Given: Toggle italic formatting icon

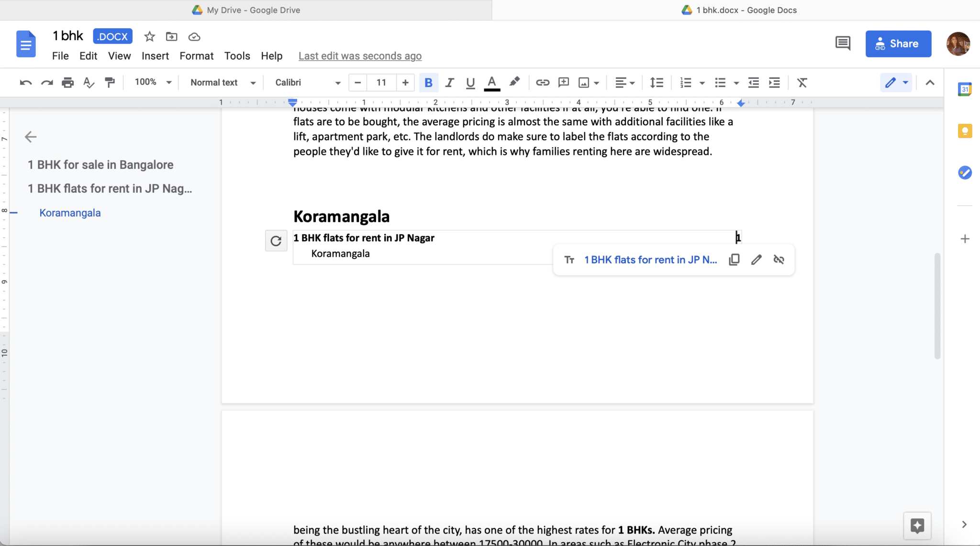Looking at the screenshot, I should coord(449,82).
